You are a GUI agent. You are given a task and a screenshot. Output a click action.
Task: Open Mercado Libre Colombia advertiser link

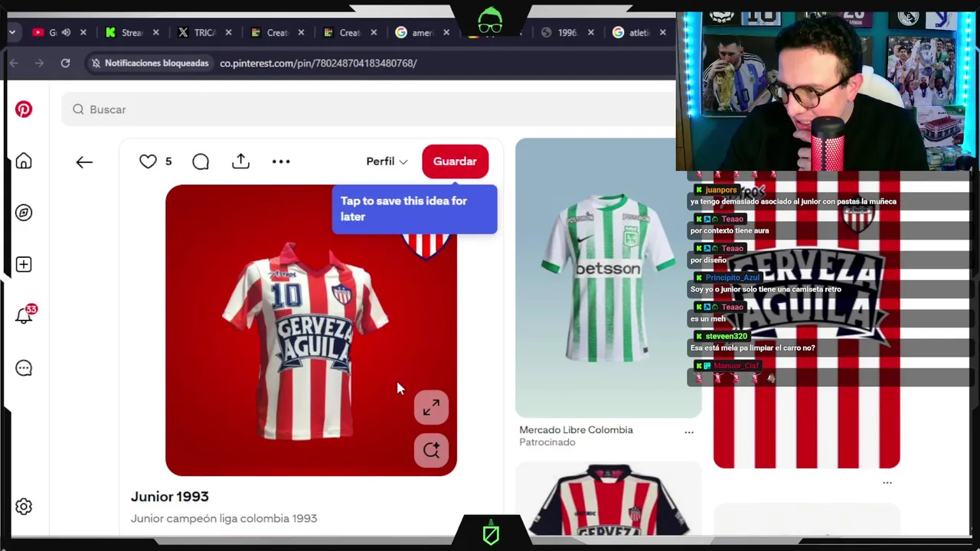576,430
